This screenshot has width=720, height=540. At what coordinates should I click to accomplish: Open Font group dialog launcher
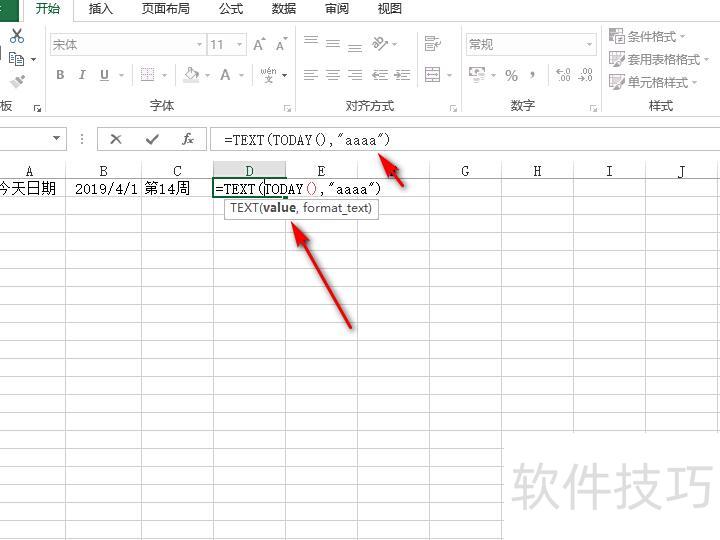pyautogui.click(x=287, y=108)
